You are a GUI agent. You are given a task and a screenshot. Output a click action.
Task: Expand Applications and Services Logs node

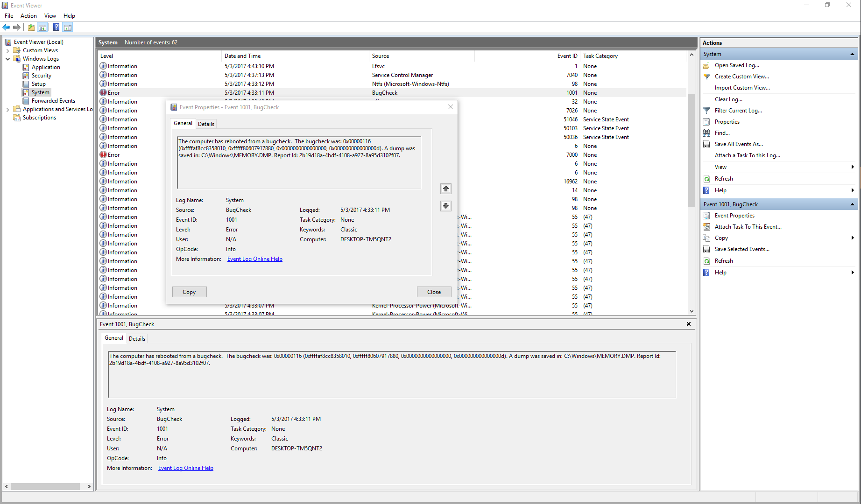coord(7,109)
